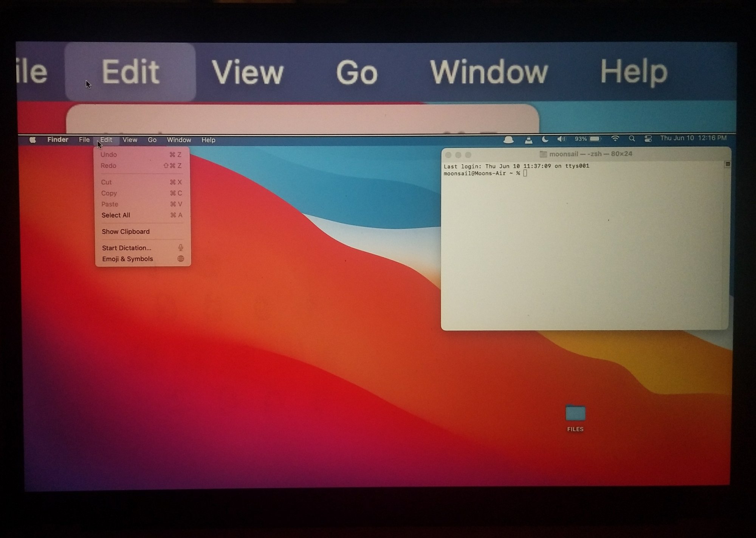The image size is (756, 538).
Task: Open the Wi-Fi status menu
Action: (615, 139)
